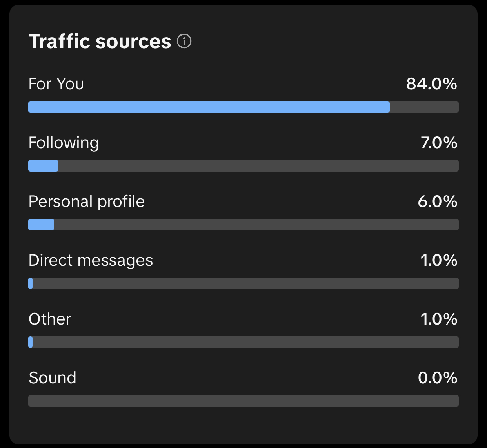This screenshot has height=448, width=487.
Task: Click the For You label
Action: pos(56,84)
